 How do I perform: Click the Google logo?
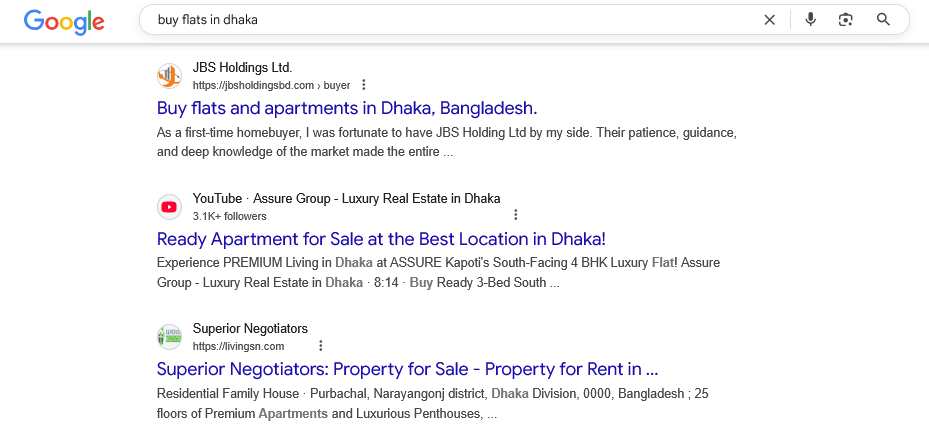[x=64, y=20]
